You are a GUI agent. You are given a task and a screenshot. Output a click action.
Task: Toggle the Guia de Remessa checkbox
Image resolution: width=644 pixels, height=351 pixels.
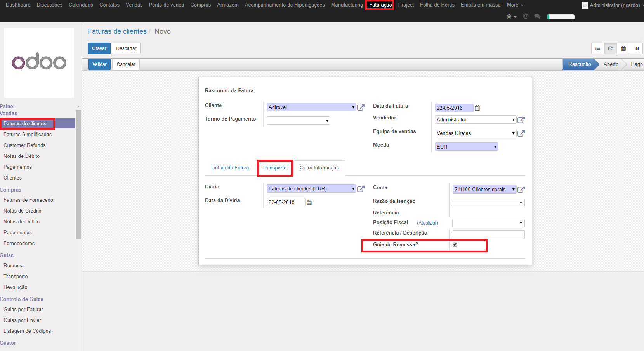coord(455,244)
